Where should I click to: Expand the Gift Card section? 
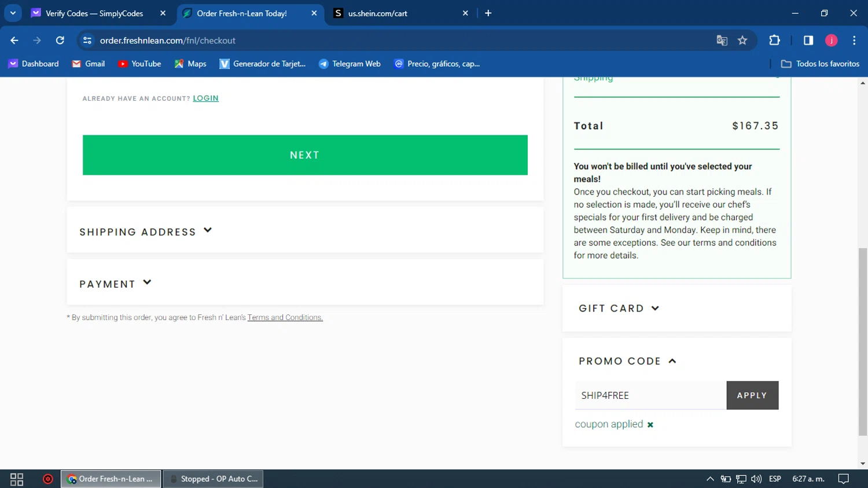tap(619, 309)
